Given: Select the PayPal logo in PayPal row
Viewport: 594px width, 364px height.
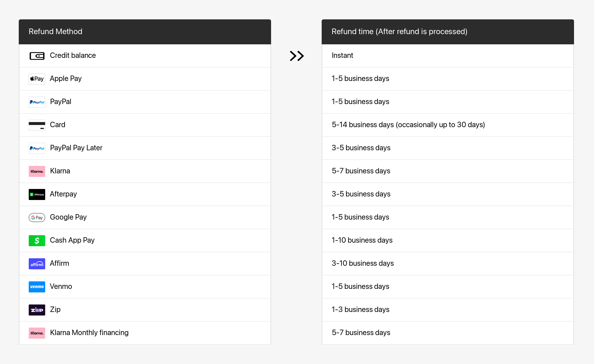Looking at the screenshot, I should pyautogui.click(x=37, y=102).
